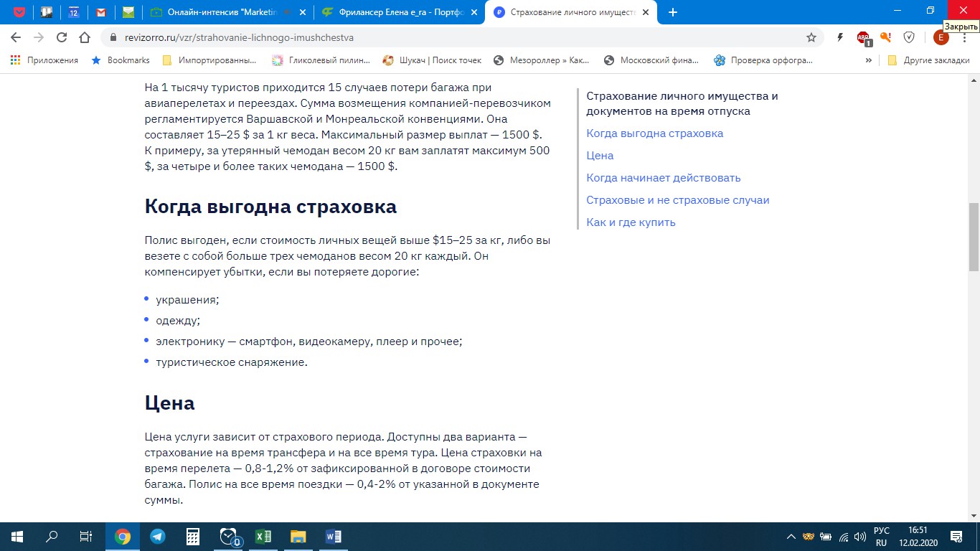Go back to the previous page
This screenshot has height=551, width=980.
[16, 37]
